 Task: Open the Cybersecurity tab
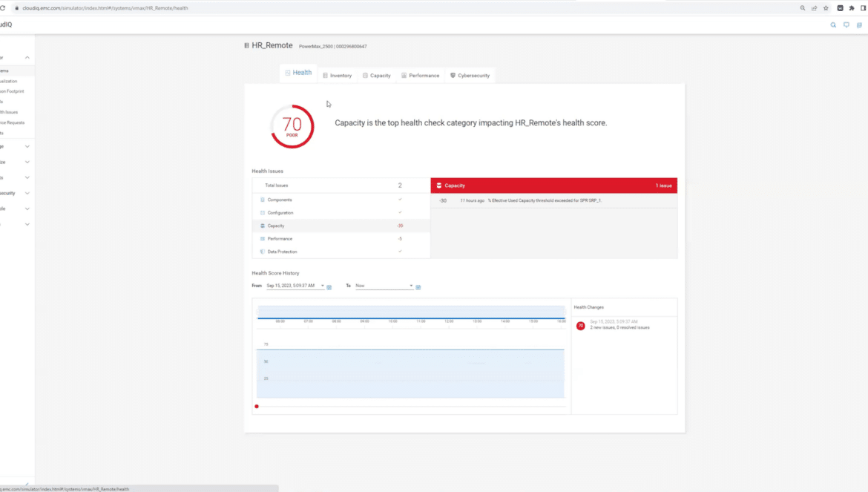tap(470, 75)
